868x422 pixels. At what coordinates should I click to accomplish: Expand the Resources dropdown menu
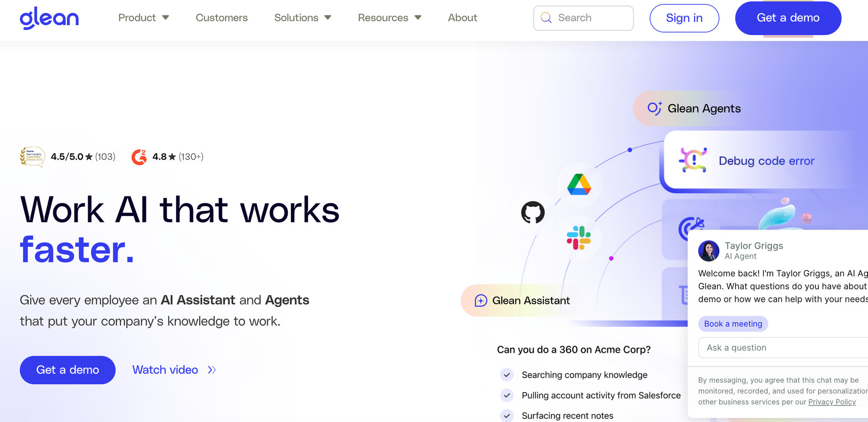pos(389,18)
